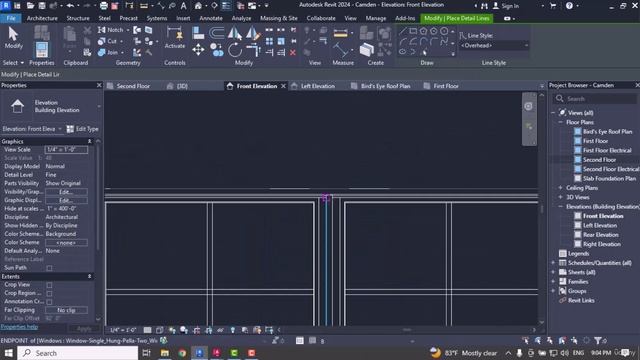640x360 pixels.
Task: Select the Circle draw tool
Action: [444, 31]
